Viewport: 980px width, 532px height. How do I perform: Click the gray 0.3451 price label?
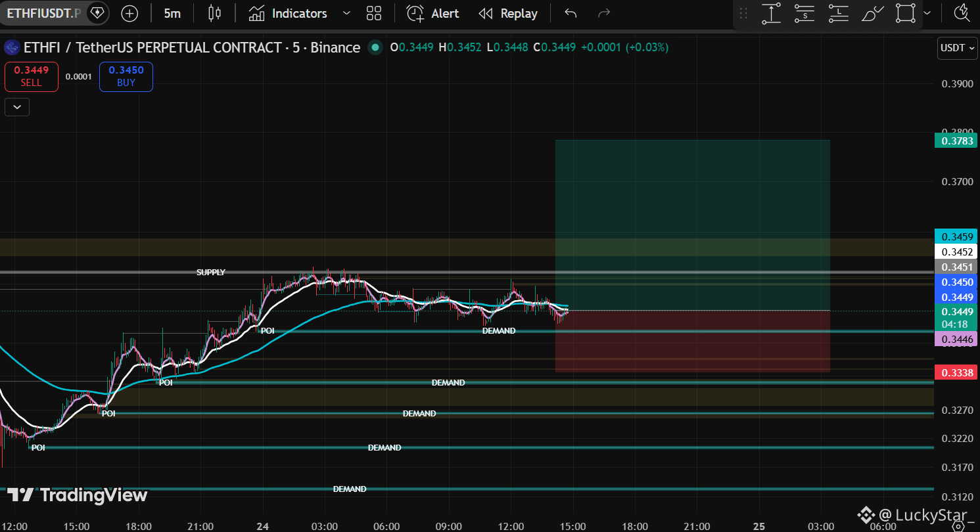pos(956,267)
